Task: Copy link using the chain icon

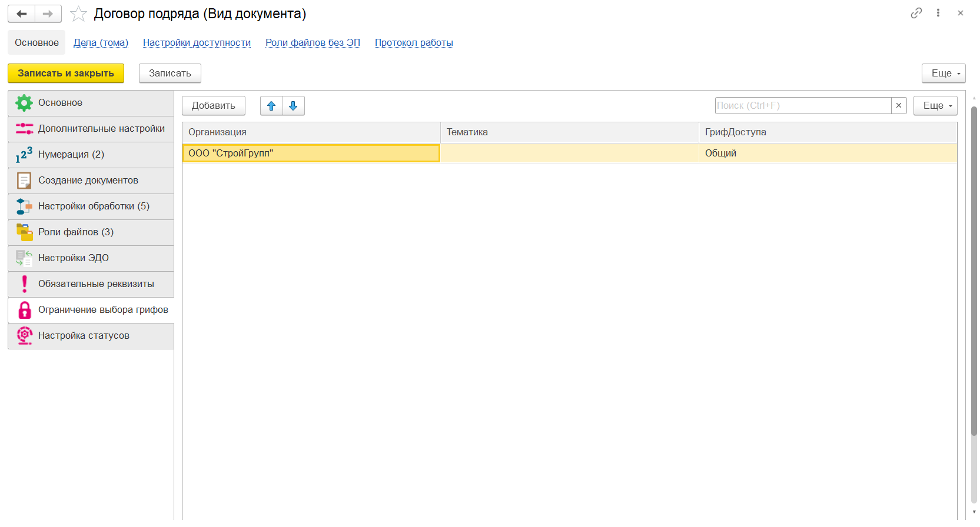Action: [916, 13]
